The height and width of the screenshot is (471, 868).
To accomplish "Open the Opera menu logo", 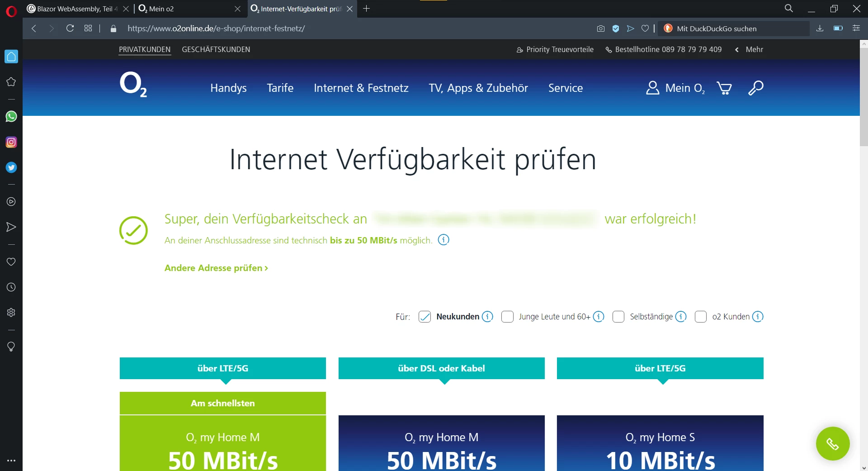I will (x=11, y=11).
